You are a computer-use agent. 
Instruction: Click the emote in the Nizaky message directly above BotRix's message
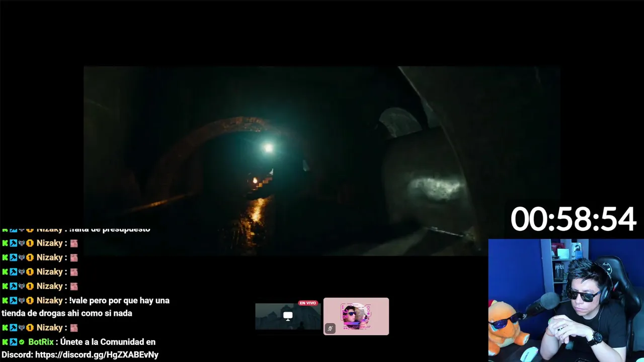coord(74,328)
